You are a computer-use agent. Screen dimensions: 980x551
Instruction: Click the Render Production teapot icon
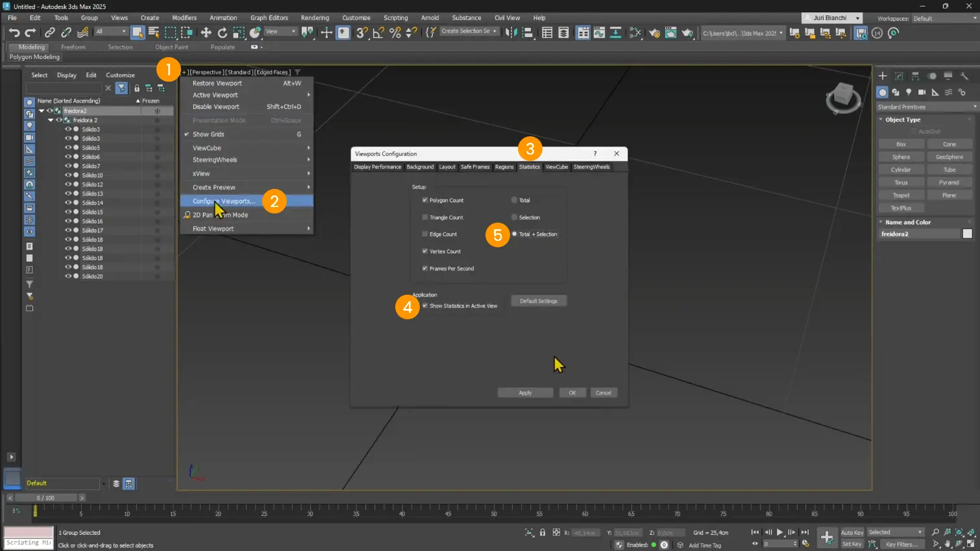click(687, 32)
